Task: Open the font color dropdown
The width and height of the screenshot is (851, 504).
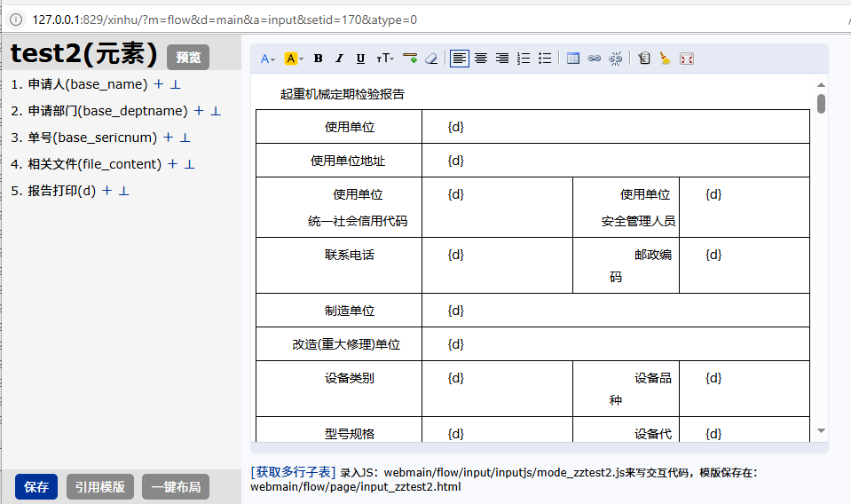Action: click(x=268, y=59)
